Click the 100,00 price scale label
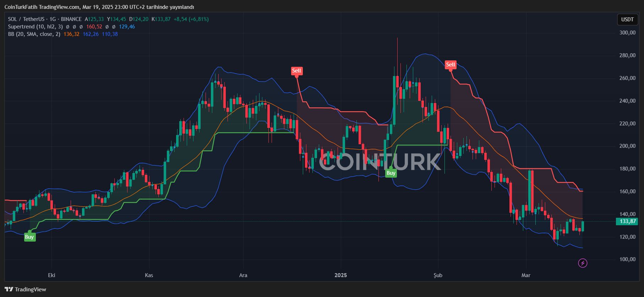 (x=627, y=259)
